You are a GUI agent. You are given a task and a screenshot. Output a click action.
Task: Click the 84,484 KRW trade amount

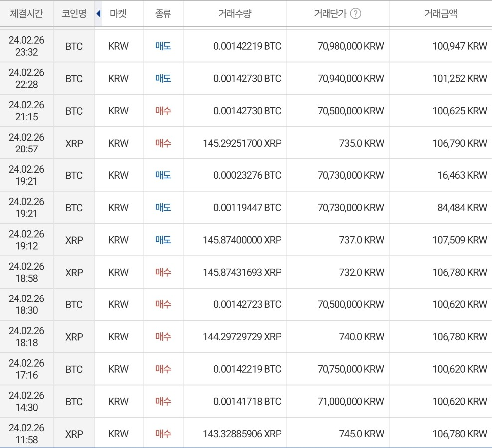pos(462,208)
